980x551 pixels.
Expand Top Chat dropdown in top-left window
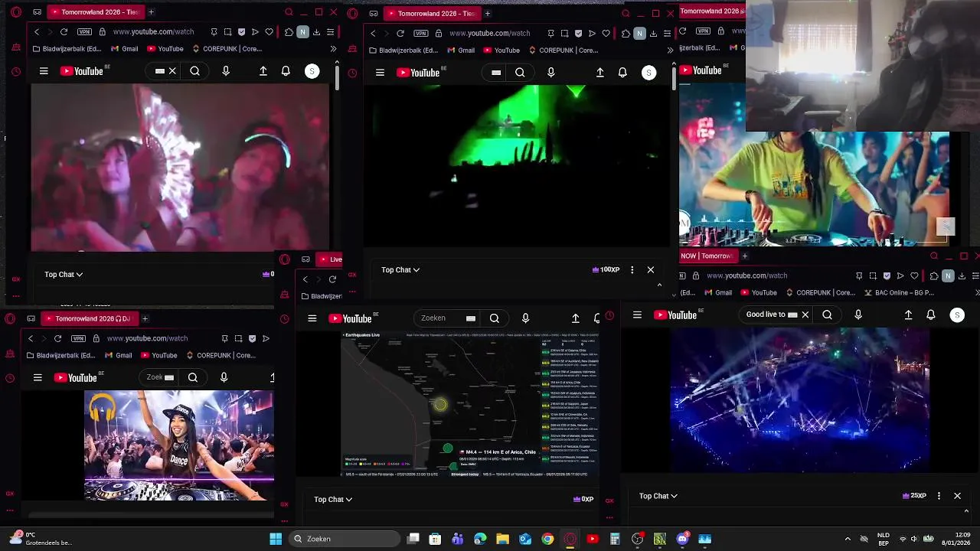(x=64, y=274)
